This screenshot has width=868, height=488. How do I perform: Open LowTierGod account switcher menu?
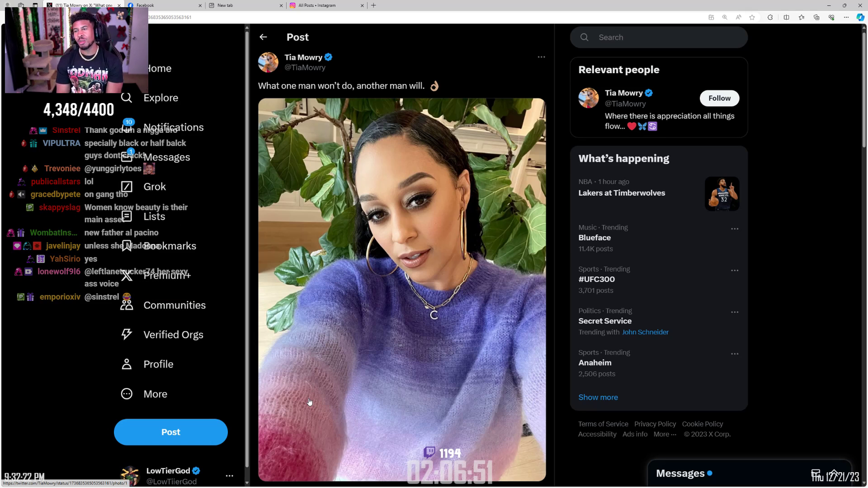pos(229,476)
